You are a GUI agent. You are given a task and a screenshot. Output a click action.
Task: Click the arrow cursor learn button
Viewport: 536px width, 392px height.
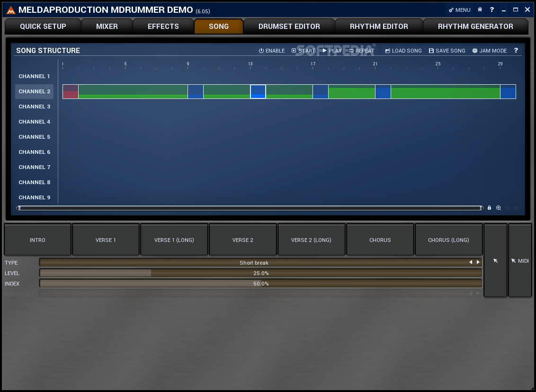(x=495, y=260)
